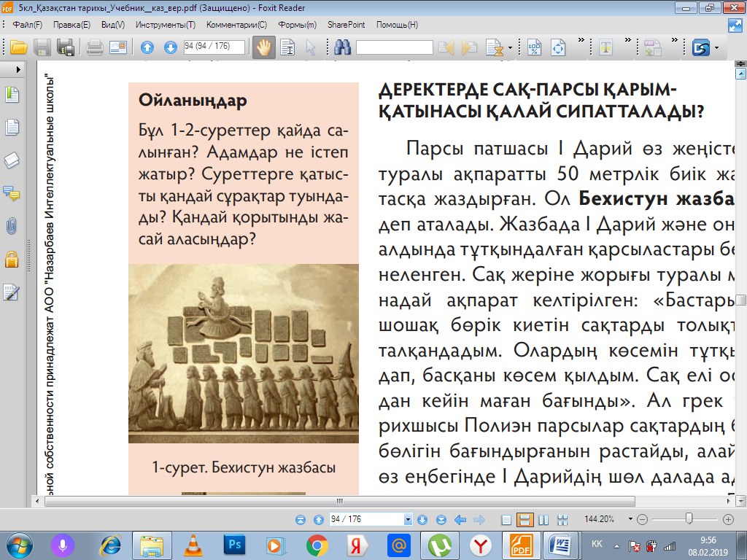Screen dimensions: 747x560
Task: Switch to Facing pages view mode
Action: [543, 519]
